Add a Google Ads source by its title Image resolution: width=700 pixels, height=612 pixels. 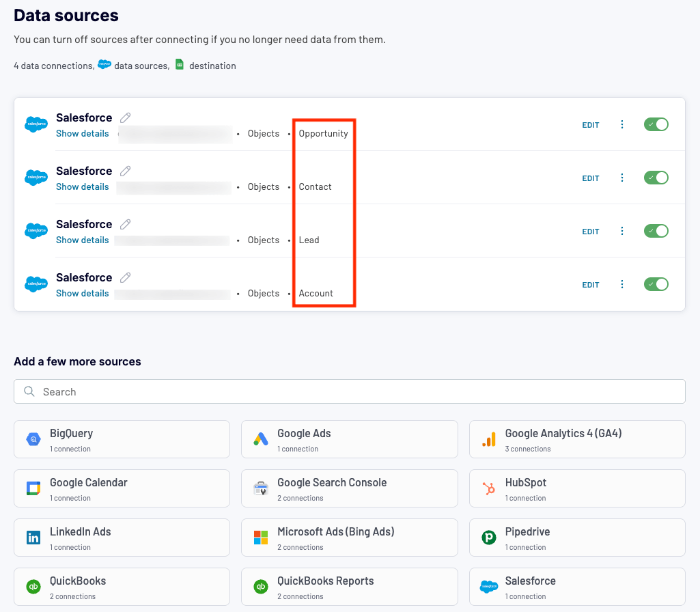304,434
